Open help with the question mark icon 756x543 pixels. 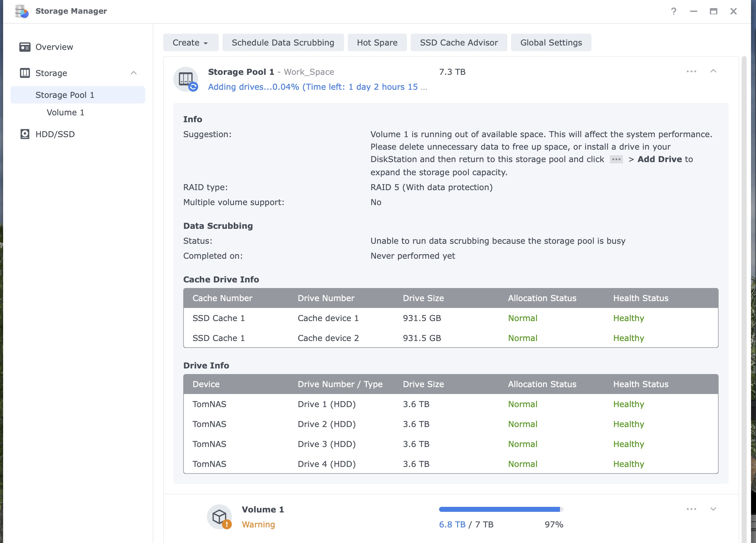pyautogui.click(x=673, y=11)
